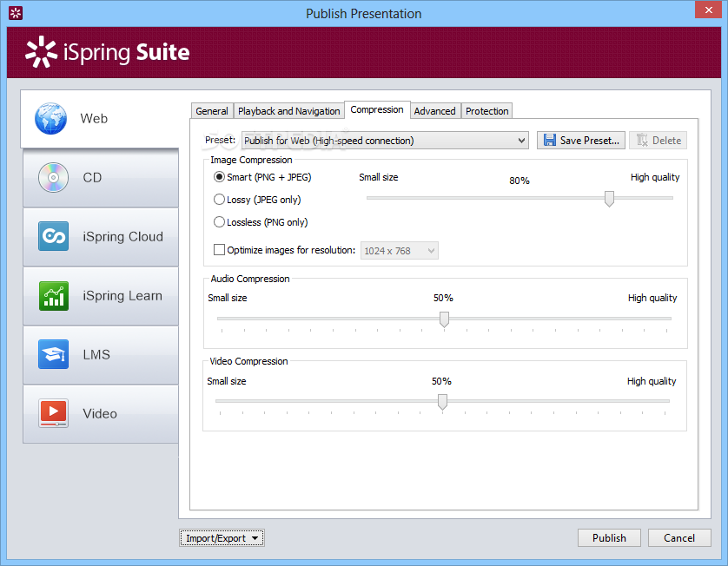Screen dimensions: 728x566
Task: Click Image Compression High quality label
Action: pyautogui.click(x=655, y=177)
